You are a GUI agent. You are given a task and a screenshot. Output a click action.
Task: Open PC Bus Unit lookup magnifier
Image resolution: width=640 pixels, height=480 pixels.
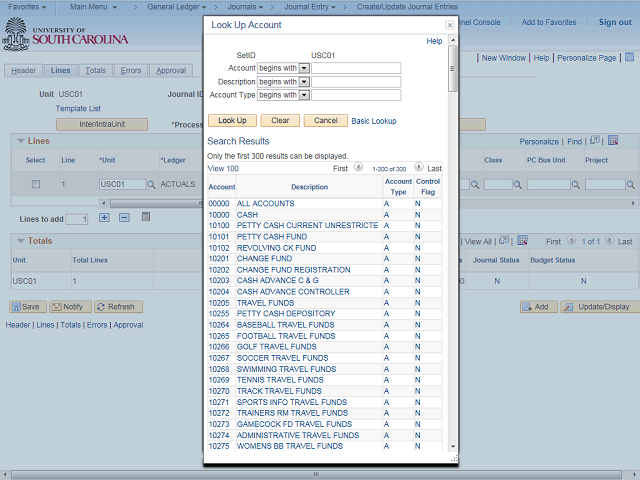tap(576, 184)
